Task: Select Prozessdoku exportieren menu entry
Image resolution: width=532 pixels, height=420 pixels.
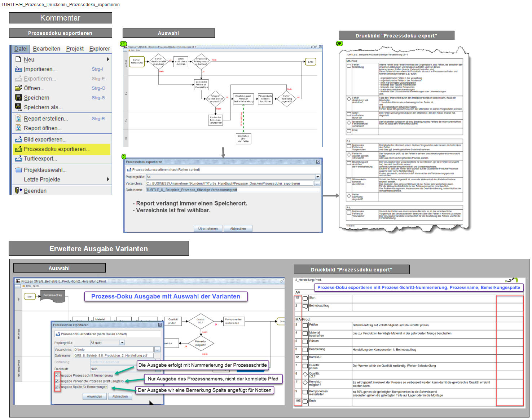Action: [x=62, y=149]
